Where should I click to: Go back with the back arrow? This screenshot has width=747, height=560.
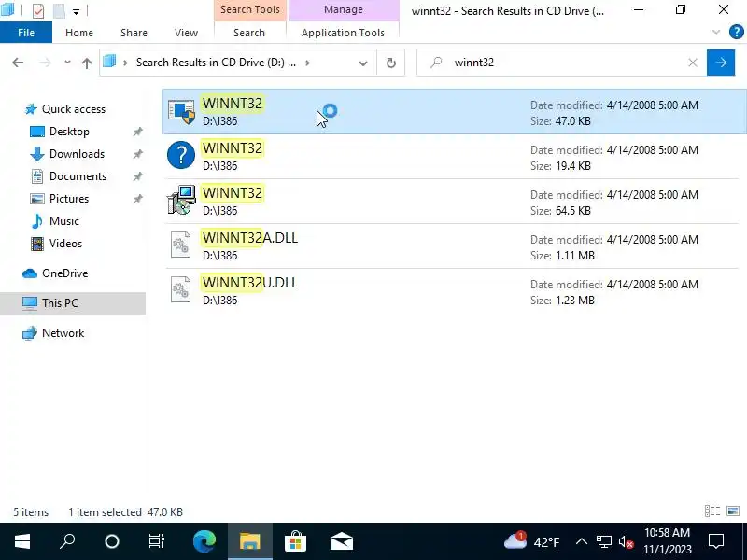(x=18, y=63)
